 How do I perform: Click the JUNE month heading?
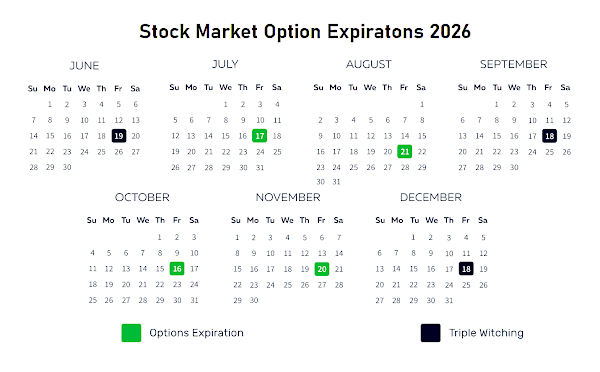pyautogui.click(x=84, y=65)
